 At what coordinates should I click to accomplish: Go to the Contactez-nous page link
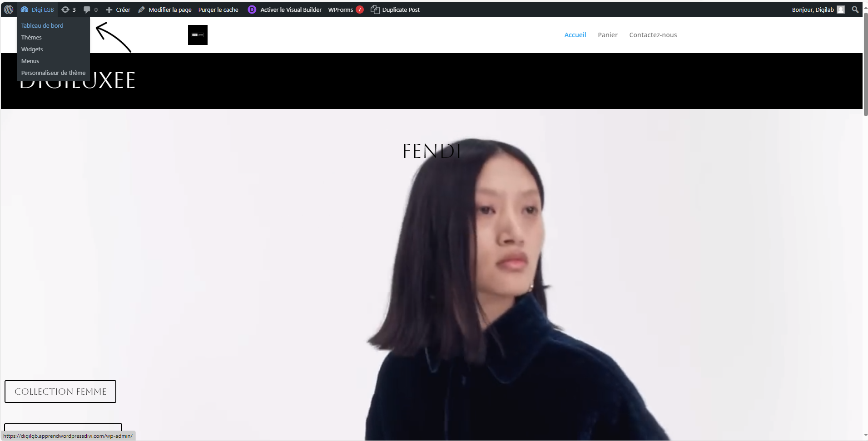653,35
